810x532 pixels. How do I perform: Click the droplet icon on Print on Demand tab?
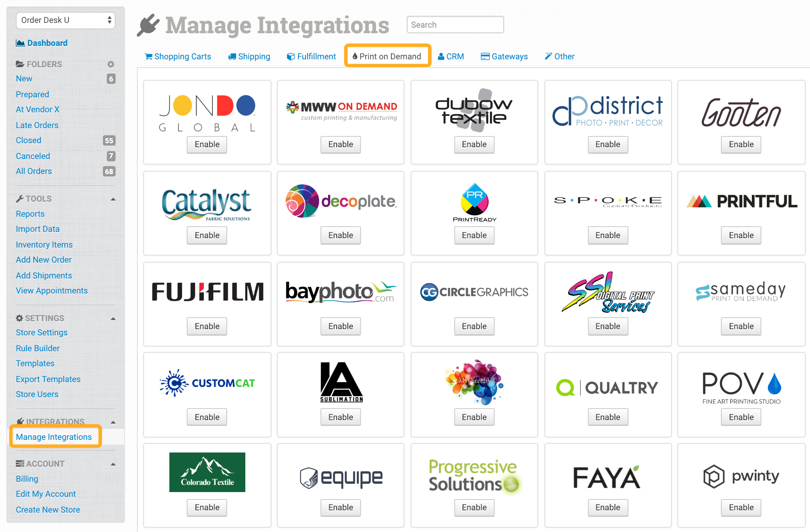[355, 56]
